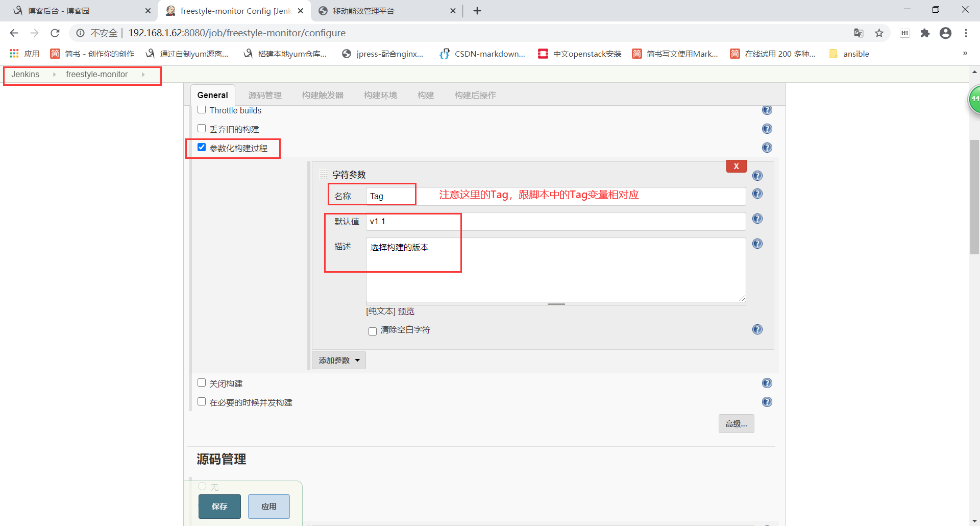Viewport: 980px width, 526px height.
Task: Open the ansible bookmark folder
Action: 849,54
